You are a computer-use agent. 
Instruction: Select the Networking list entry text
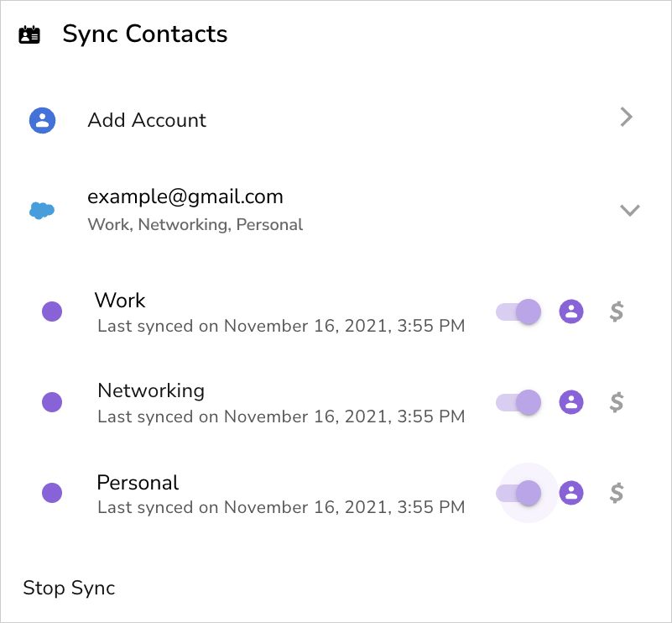pyautogui.click(x=151, y=390)
